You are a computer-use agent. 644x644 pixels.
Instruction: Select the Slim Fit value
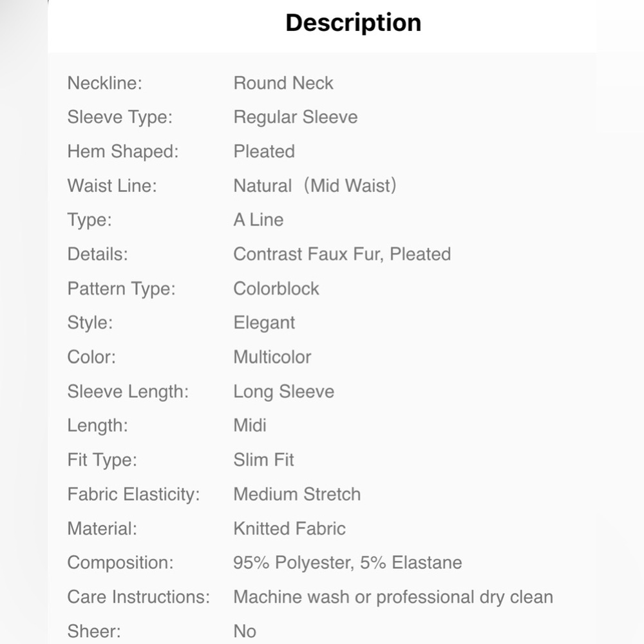tap(263, 460)
